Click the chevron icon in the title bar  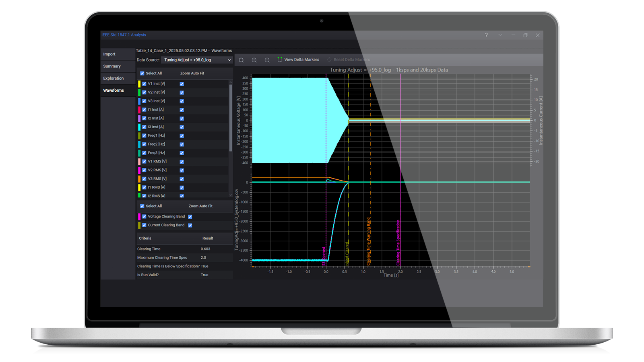click(x=500, y=35)
